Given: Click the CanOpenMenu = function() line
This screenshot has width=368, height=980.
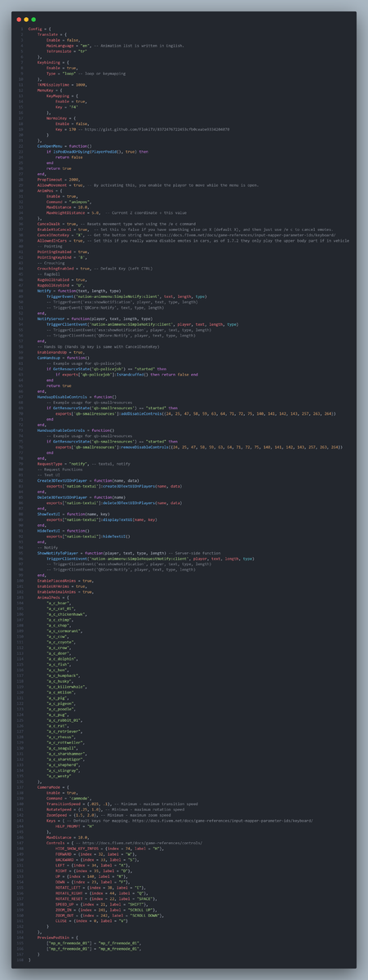Looking at the screenshot, I should pyautogui.click(x=64, y=146).
